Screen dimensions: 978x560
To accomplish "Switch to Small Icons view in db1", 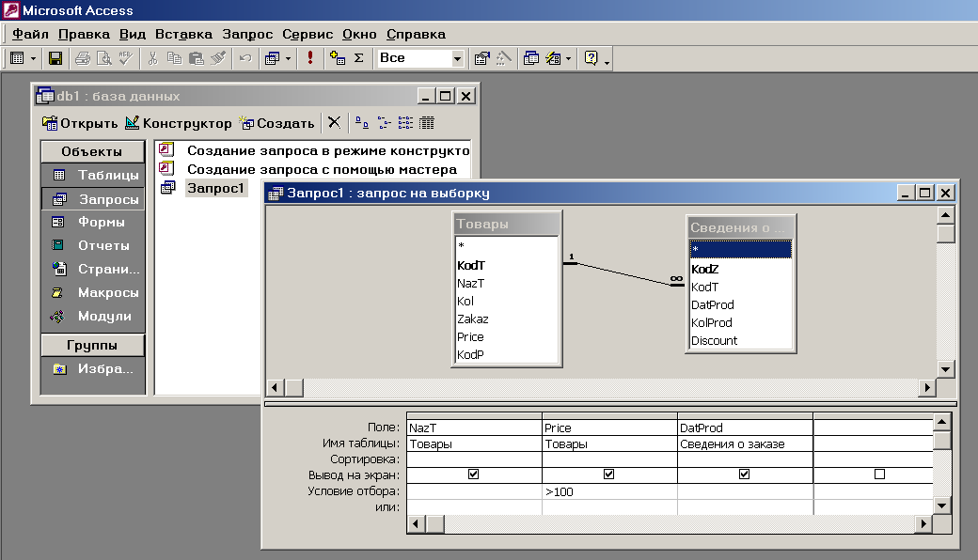I will click(384, 122).
